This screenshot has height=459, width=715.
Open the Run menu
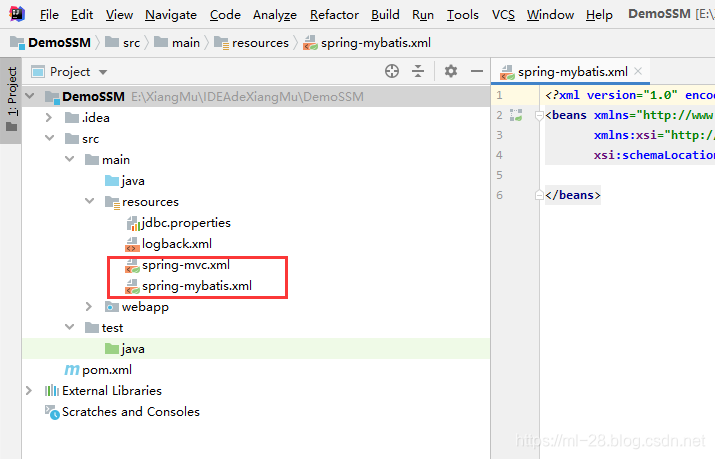coord(423,15)
